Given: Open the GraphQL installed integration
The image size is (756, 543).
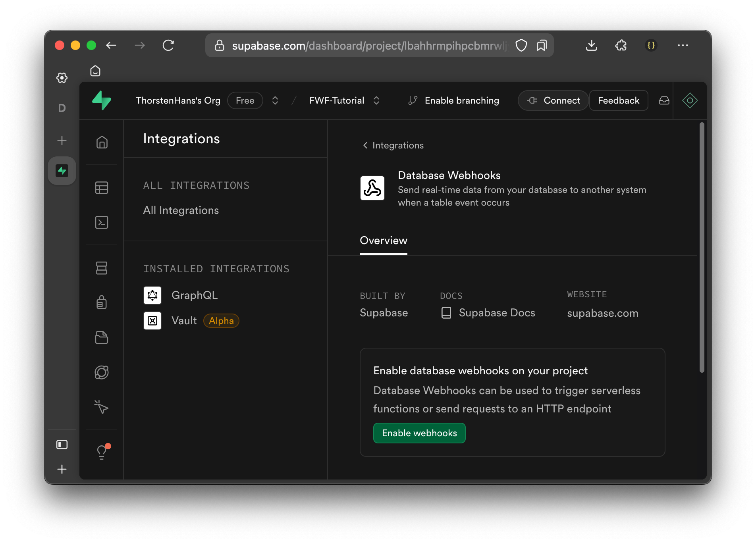Looking at the screenshot, I should point(194,295).
